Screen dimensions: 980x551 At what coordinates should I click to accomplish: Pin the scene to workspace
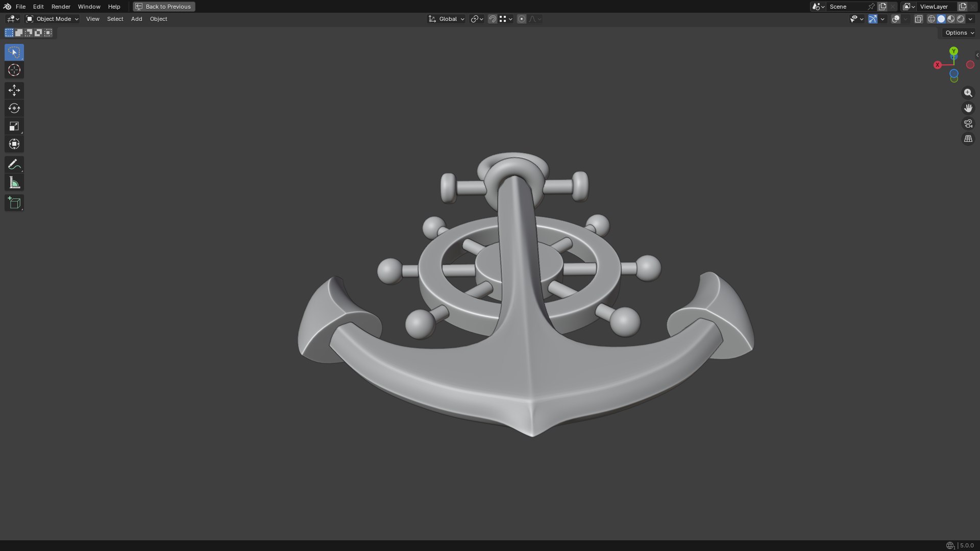point(871,7)
